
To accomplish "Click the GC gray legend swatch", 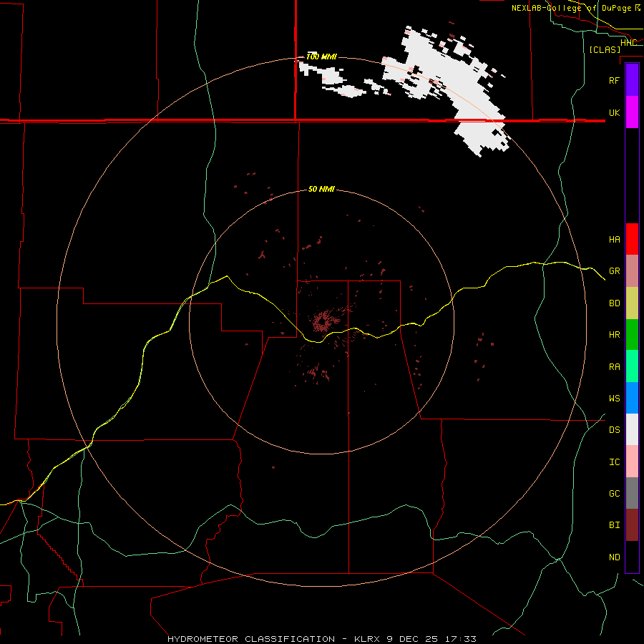I will coord(632,493).
